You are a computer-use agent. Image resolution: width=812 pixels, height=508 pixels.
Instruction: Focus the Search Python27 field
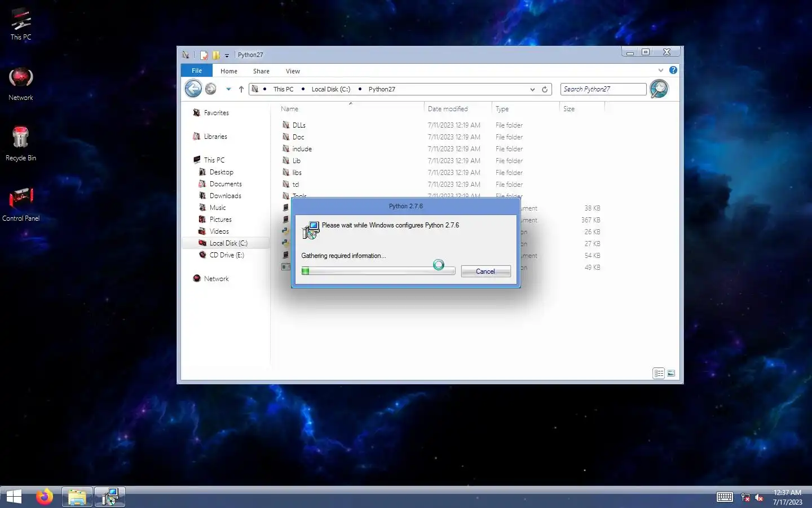click(x=603, y=89)
